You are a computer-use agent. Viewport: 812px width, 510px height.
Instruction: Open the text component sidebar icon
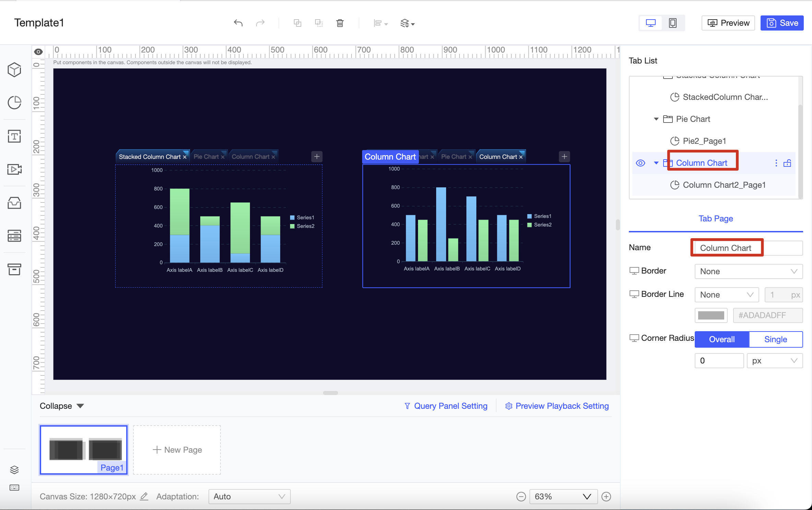click(14, 136)
